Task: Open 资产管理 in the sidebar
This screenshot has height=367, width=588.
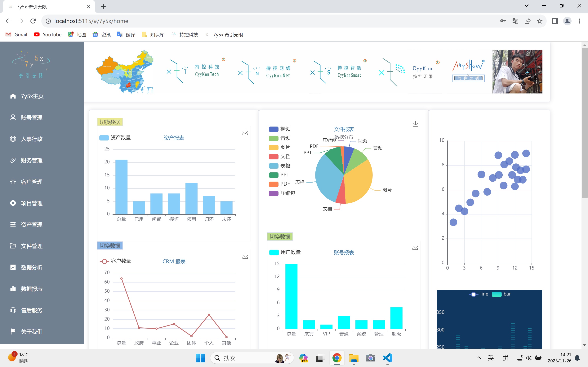Action: (x=32, y=225)
